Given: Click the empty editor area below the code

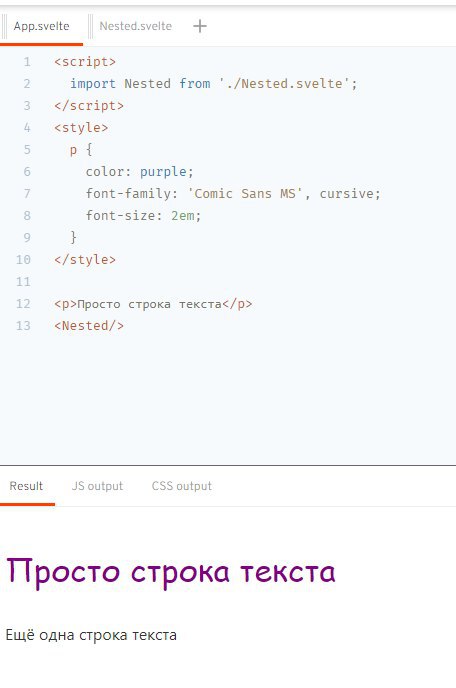Looking at the screenshot, I should (228, 397).
